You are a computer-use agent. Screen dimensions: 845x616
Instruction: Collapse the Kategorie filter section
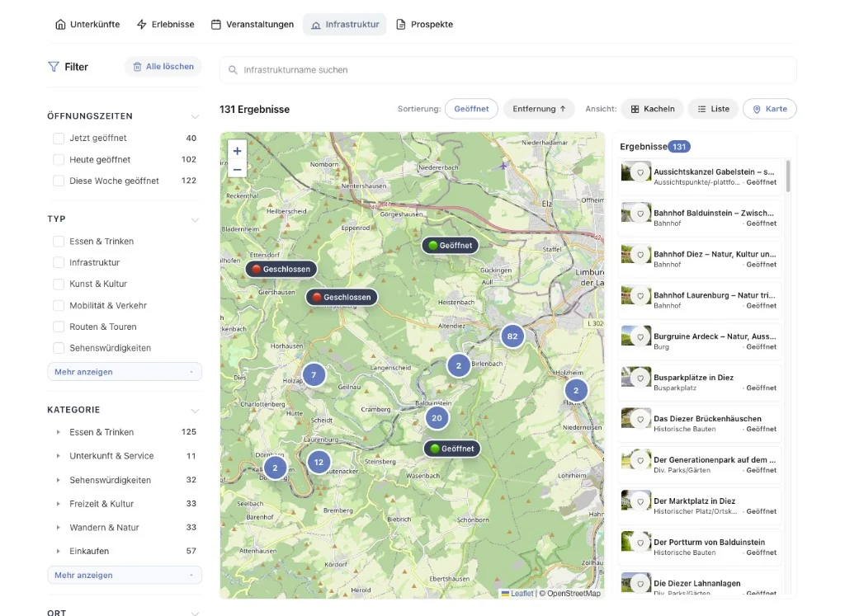[195, 411]
